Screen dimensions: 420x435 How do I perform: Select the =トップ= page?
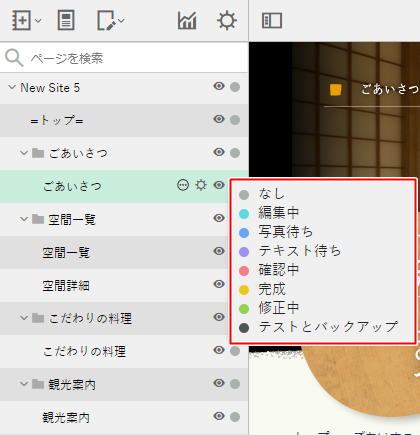[124, 120]
